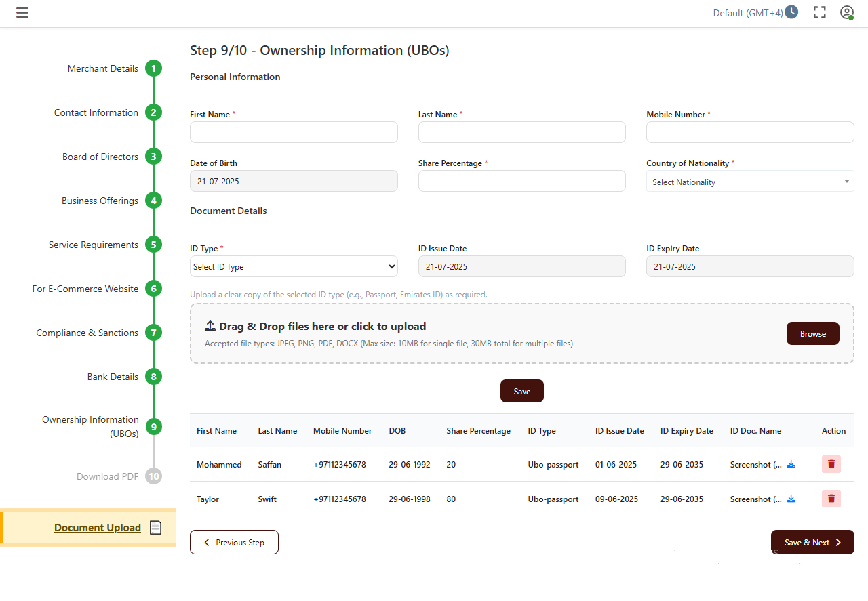Go to Contact Information step
This screenshot has height=601, width=868.
tap(96, 112)
